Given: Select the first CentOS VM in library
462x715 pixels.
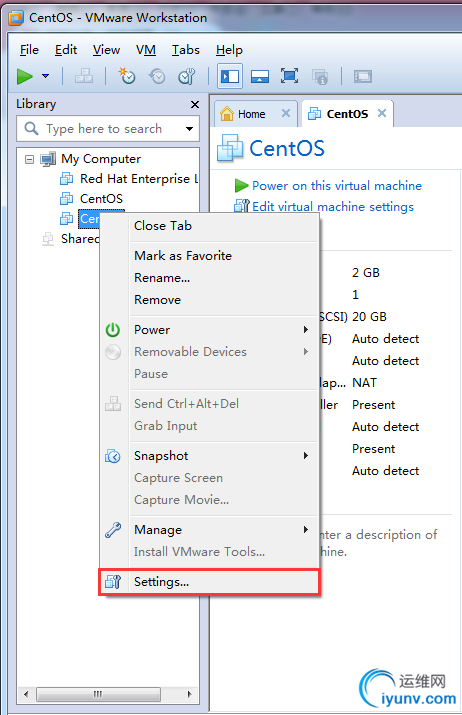Looking at the screenshot, I should pos(101,199).
